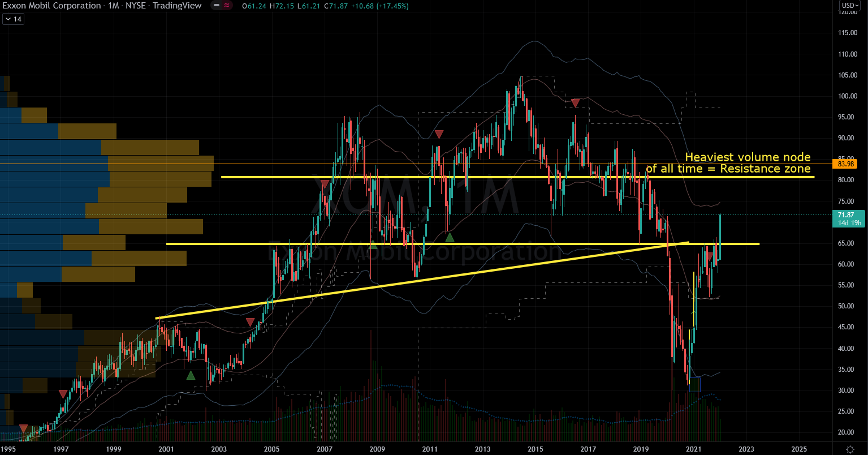This screenshot has width=868, height=455.
Task: Select the red down-triangle marker near 2004
Action: [250, 322]
